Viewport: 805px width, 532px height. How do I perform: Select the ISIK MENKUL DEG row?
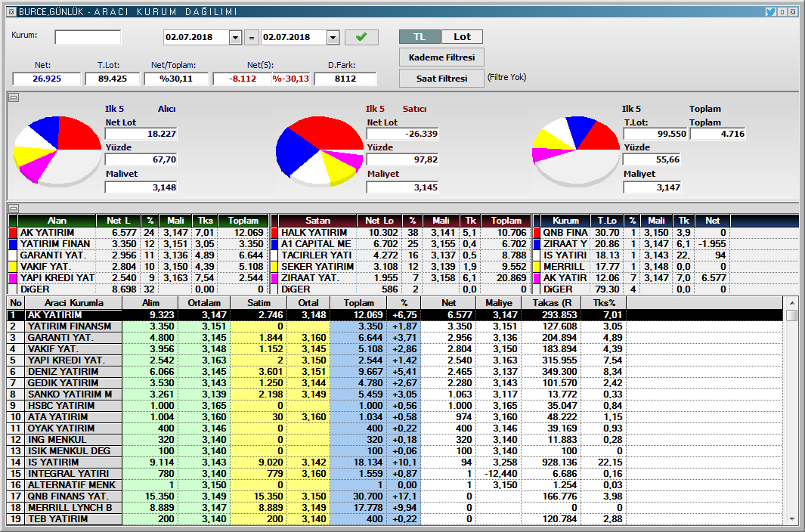[395, 450]
